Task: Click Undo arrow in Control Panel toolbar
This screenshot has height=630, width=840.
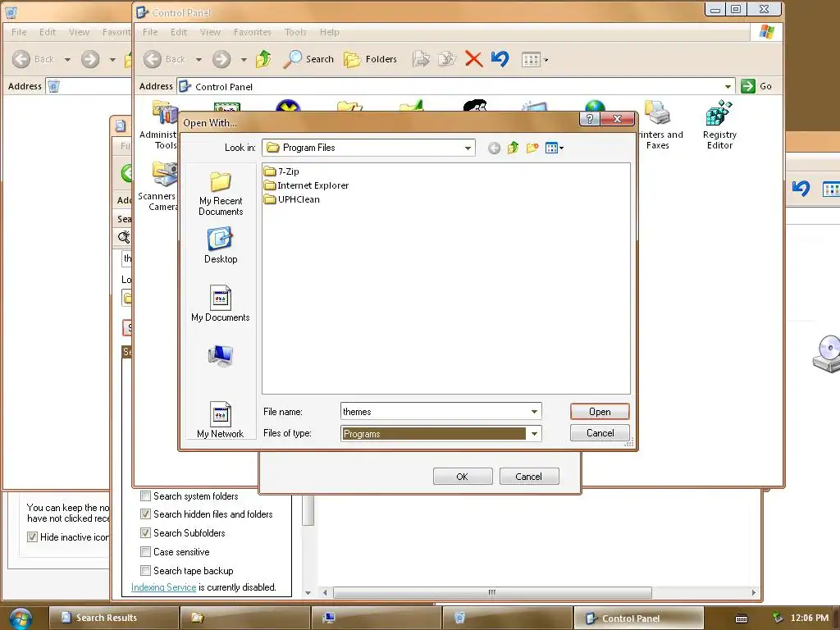Action: pos(500,59)
